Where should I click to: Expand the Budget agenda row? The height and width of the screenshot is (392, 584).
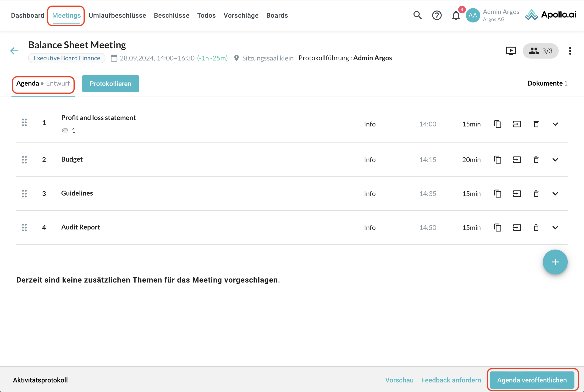tap(555, 159)
